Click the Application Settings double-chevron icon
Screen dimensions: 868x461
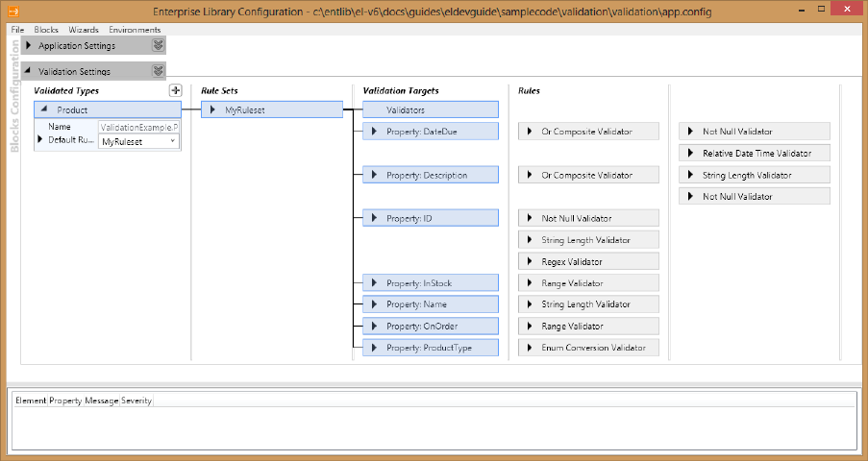159,45
